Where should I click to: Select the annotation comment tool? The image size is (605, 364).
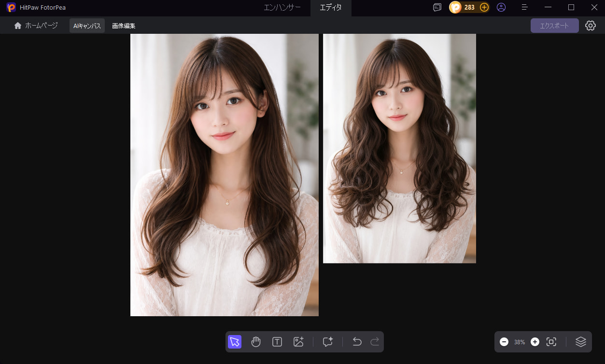pyautogui.click(x=327, y=342)
